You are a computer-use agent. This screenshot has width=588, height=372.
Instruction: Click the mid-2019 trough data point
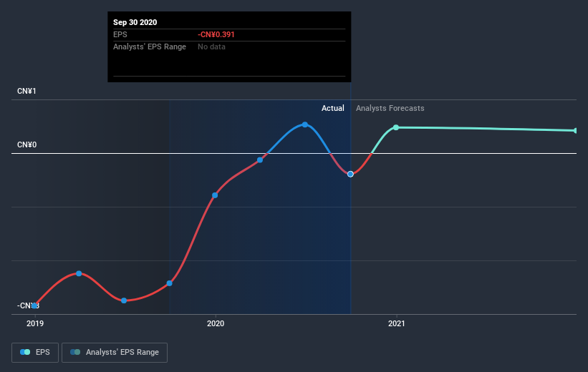124,300
